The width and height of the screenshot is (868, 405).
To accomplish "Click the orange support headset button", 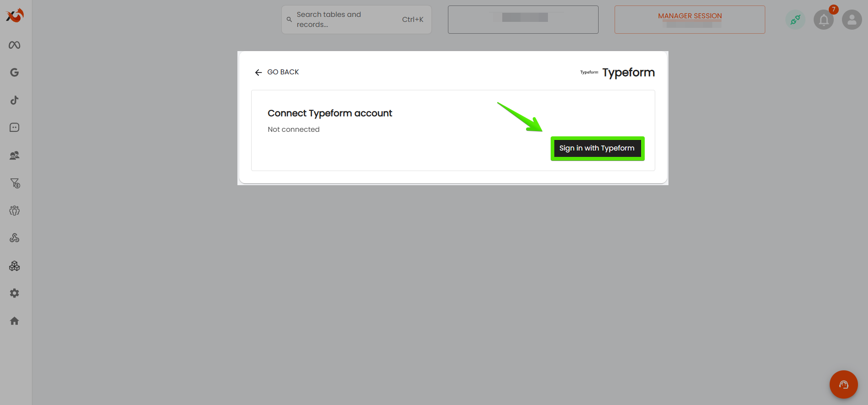I will [x=843, y=384].
